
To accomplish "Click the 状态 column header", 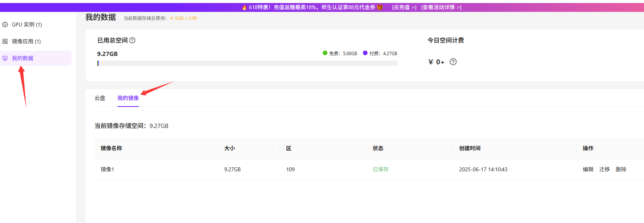I will tap(378, 148).
